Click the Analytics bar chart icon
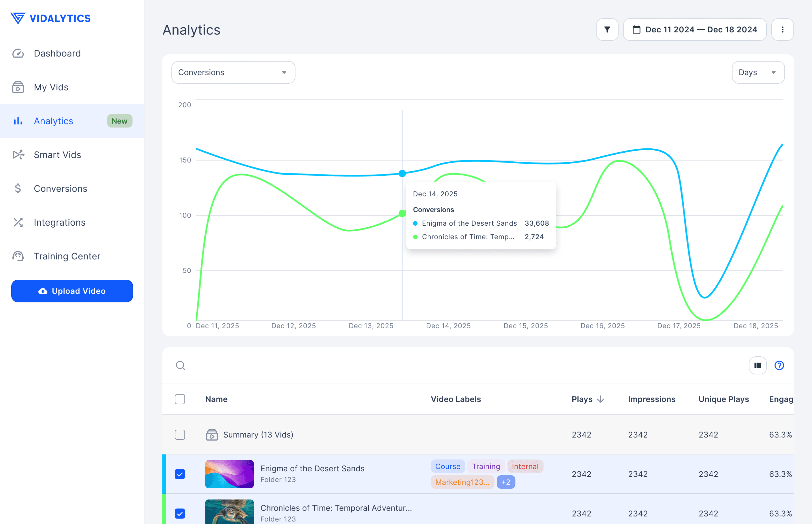Image resolution: width=812 pixels, height=524 pixels. tap(18, 121)
